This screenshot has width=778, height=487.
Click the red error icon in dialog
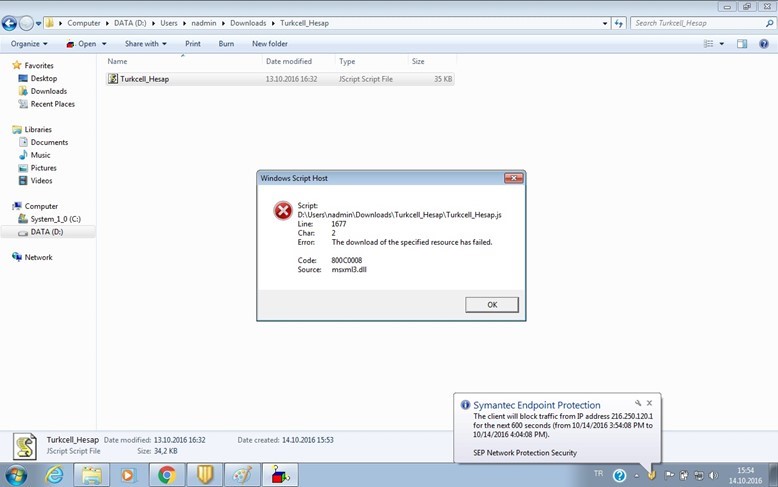click(283, 211)
